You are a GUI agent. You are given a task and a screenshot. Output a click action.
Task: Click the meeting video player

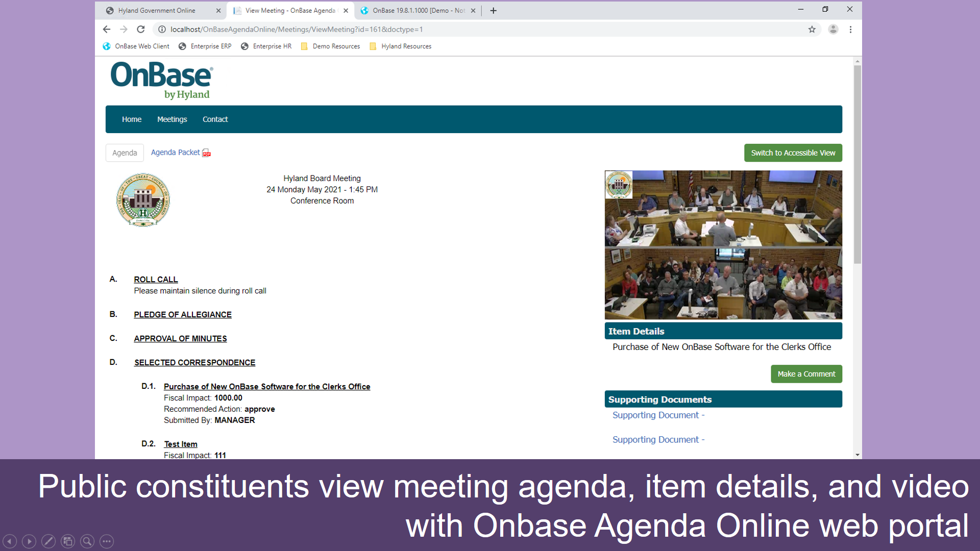coord(723,245)
